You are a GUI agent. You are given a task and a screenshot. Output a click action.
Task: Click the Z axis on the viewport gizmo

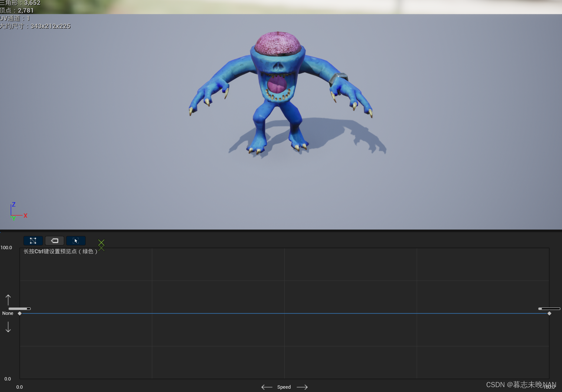click(14, 205)
